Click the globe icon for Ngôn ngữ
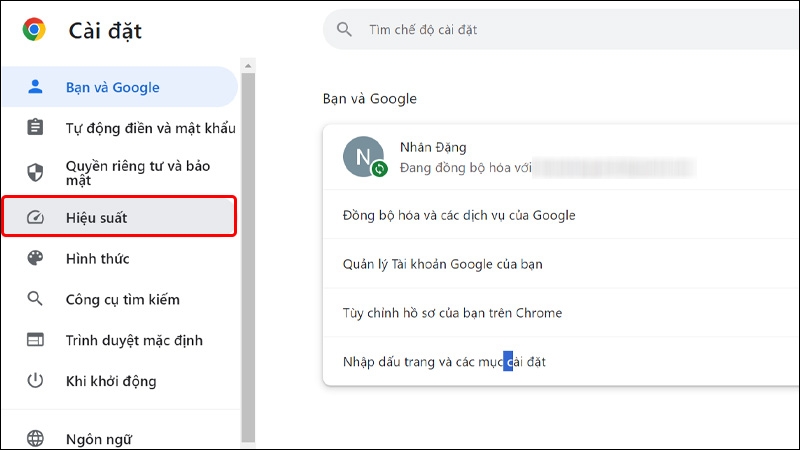Image resolution: width=800 pixels, height=450 pixels. [x=35, y=438]
